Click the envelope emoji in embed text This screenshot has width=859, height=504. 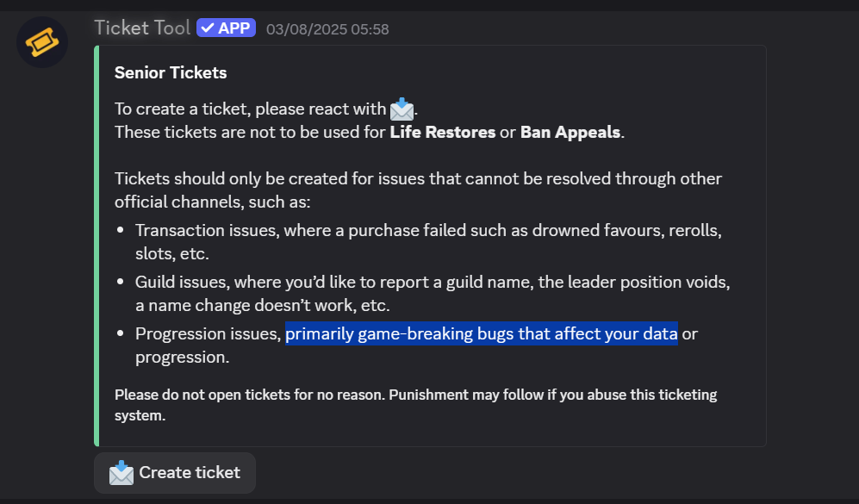[401, 109]
